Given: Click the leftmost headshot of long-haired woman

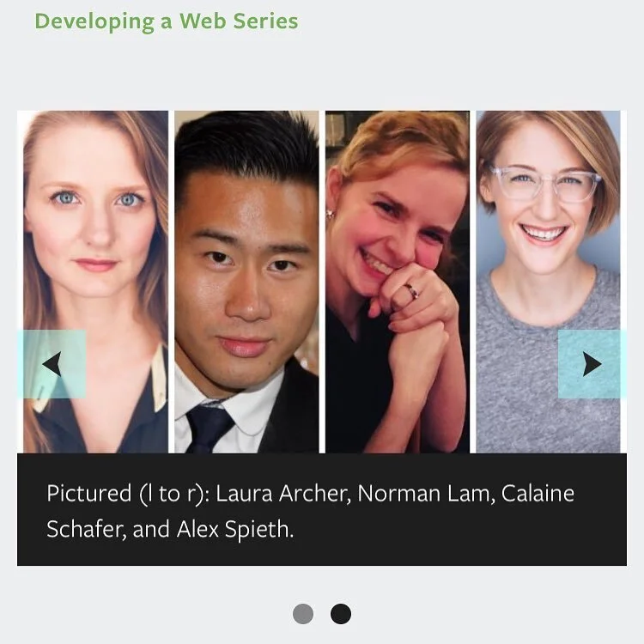Looking at the screenshot, I should point(95,282).
